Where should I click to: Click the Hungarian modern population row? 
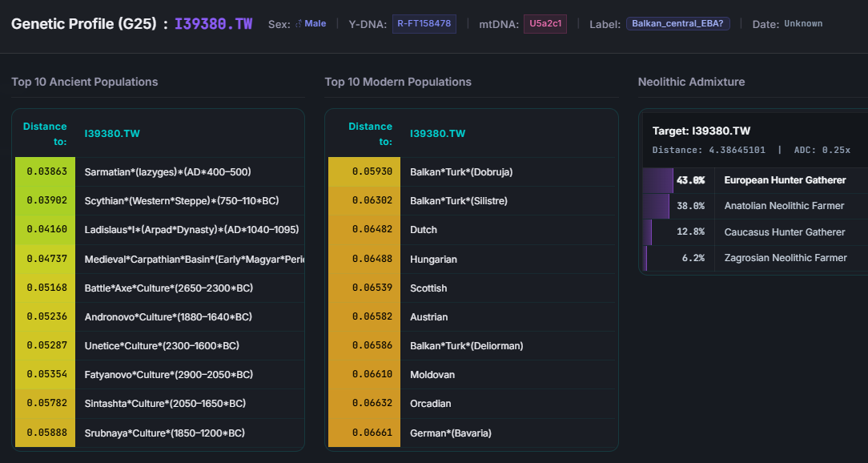coord(433,259)
